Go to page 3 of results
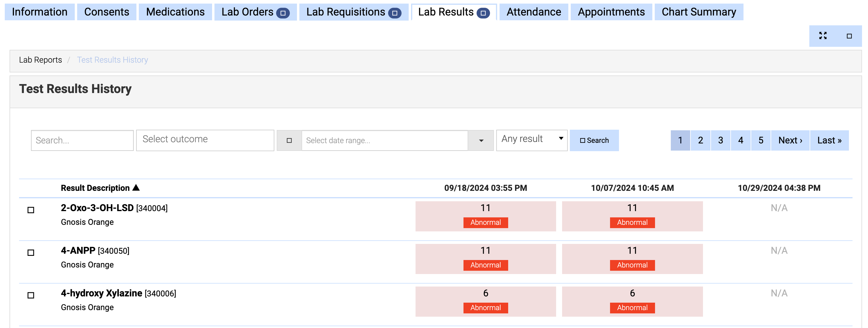 click(x=721, y=140)
